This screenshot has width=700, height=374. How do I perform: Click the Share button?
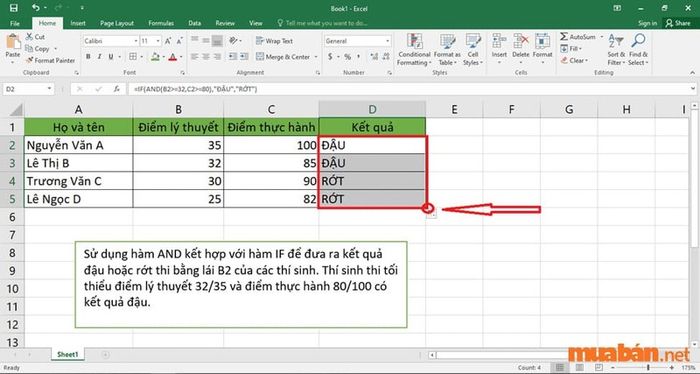(x=678, y=23)
